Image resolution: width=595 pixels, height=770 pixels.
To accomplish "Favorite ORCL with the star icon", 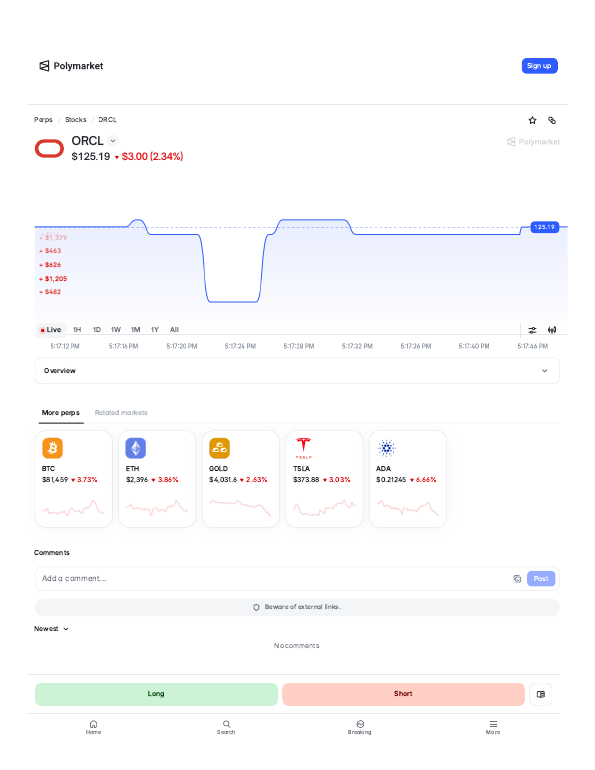I will tap(532, 120).
